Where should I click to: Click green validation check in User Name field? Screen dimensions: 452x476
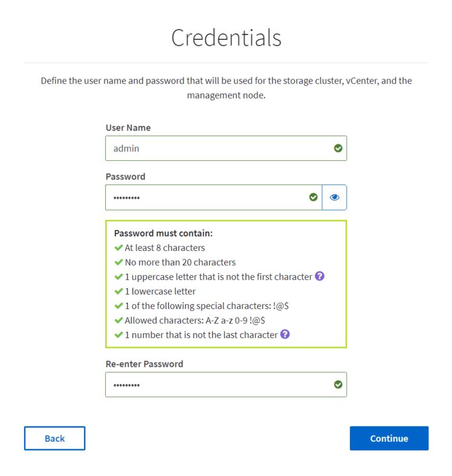(x=338, y=148)
